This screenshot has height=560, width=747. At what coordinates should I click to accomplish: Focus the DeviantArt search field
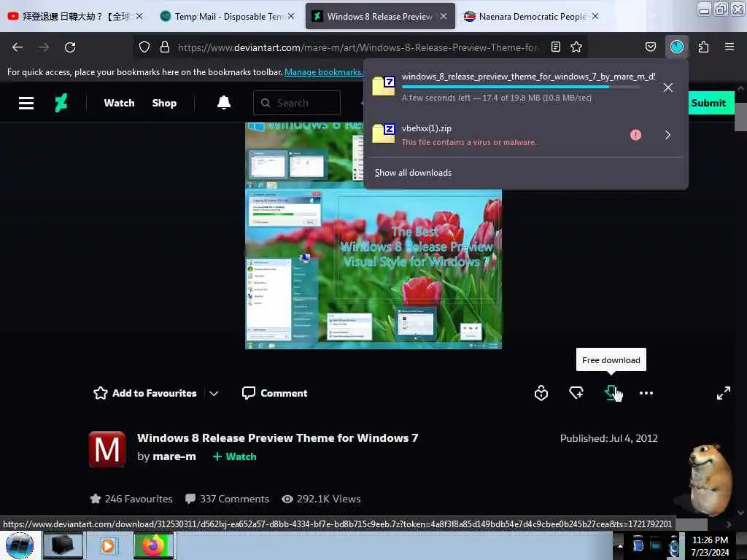[297, 103]
